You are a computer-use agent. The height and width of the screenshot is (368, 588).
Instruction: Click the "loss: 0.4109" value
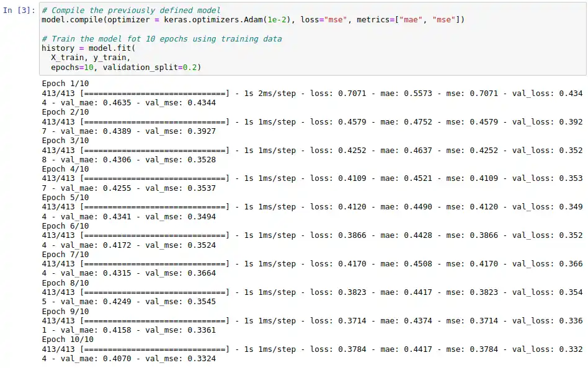338,178
